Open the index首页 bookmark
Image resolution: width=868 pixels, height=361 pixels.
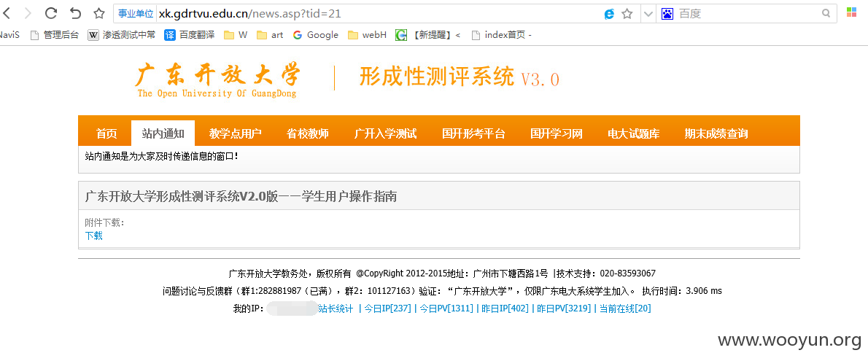tap(502, 35)
